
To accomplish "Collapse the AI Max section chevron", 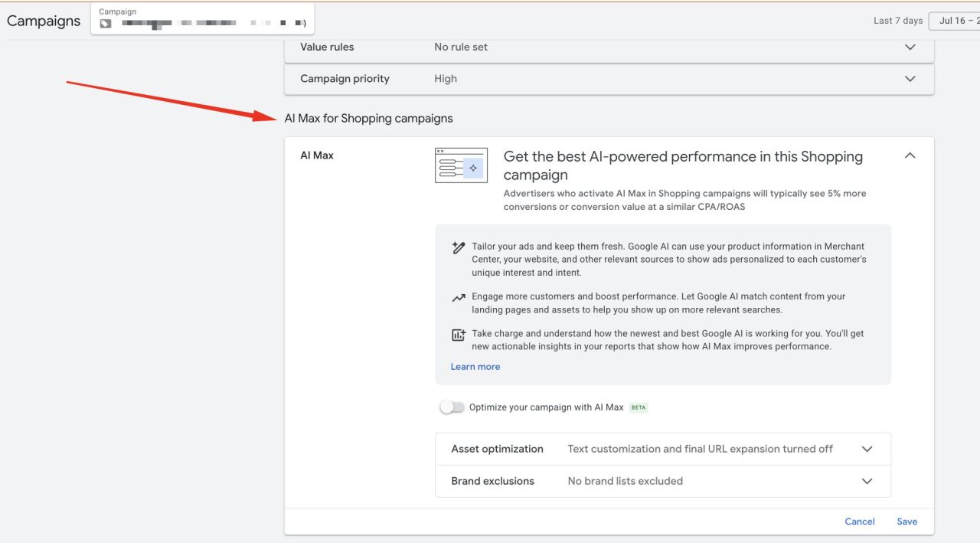I will [x=910, y=155].
